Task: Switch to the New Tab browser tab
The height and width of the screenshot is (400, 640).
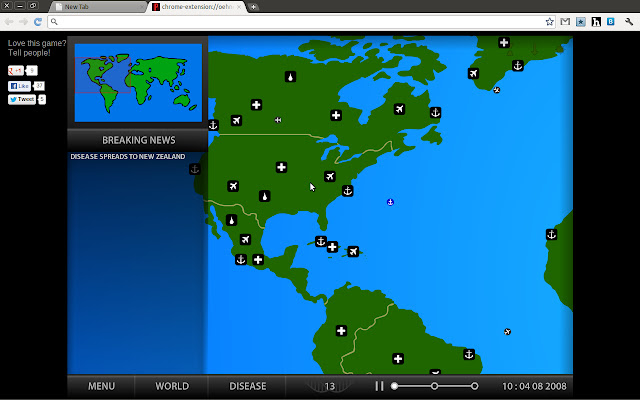Action: 98,7
